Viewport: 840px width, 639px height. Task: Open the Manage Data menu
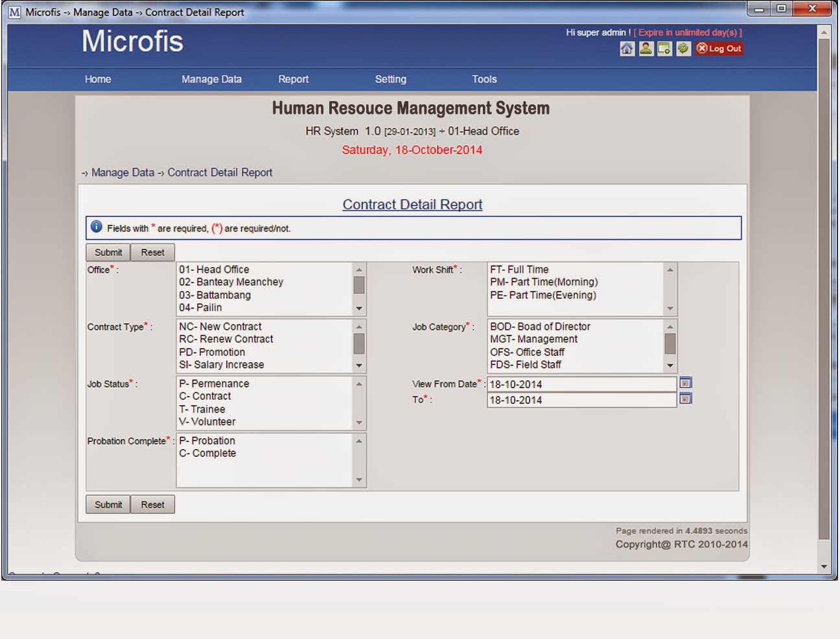tap(211, 78)
